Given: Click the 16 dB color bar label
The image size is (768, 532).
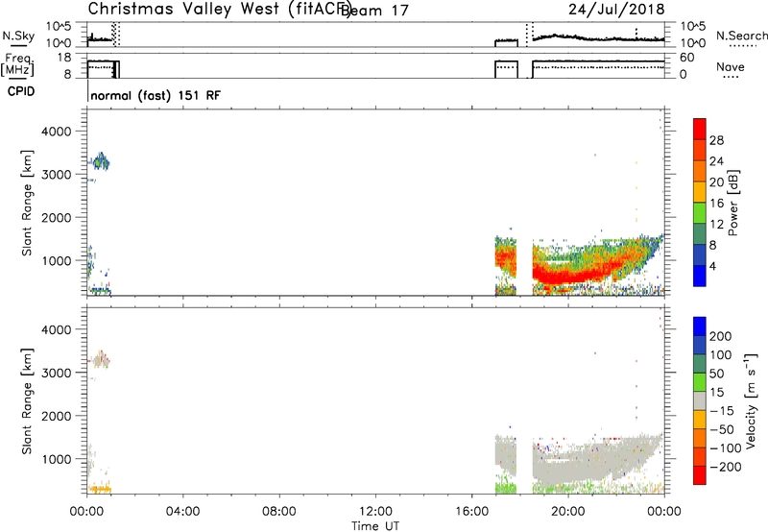Looking at the screenshot, I should [x=716, y=204].
